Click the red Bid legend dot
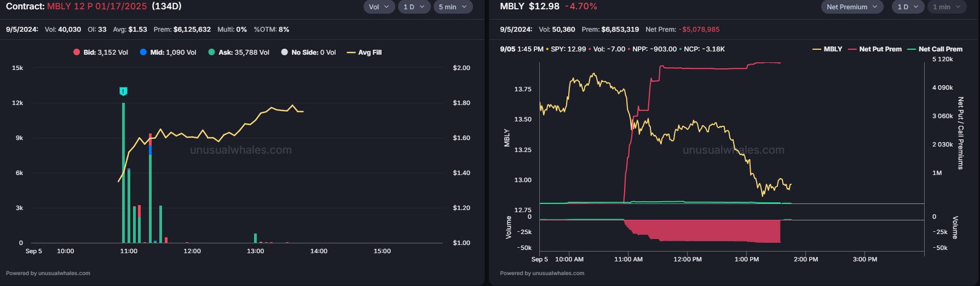The height and width of the screenshot is (286, 980). (77, 52)
